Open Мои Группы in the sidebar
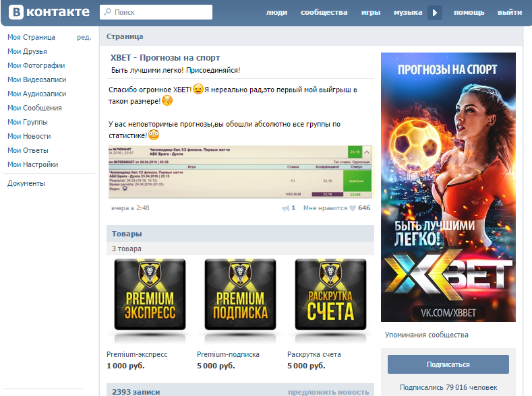The height and width of the screenshot is (396, 532). (28, 122)
